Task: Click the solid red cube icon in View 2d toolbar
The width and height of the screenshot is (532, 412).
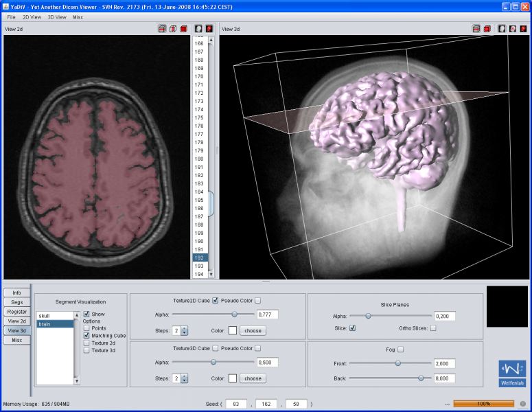Action: pyautogui.click(x=183, y=29)
